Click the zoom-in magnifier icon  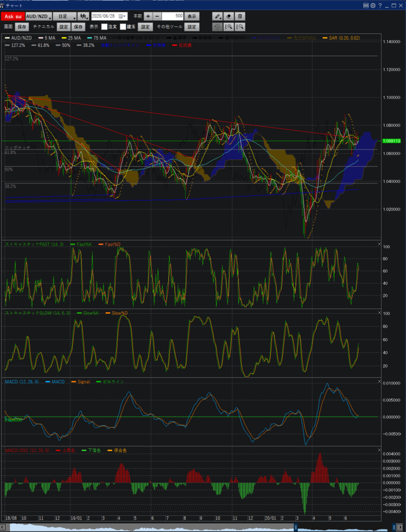(229, 26)
